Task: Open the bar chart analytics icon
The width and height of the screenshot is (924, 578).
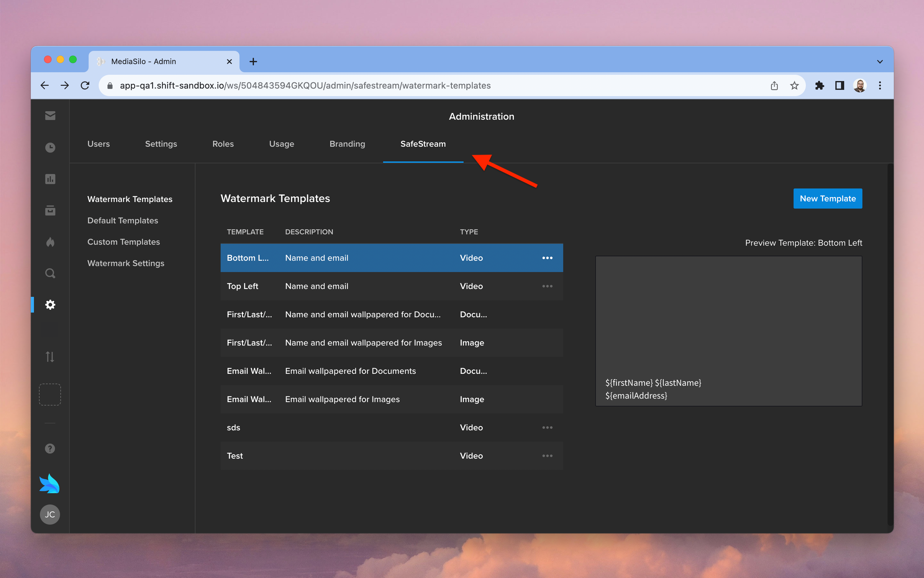Action: [50, 179]
